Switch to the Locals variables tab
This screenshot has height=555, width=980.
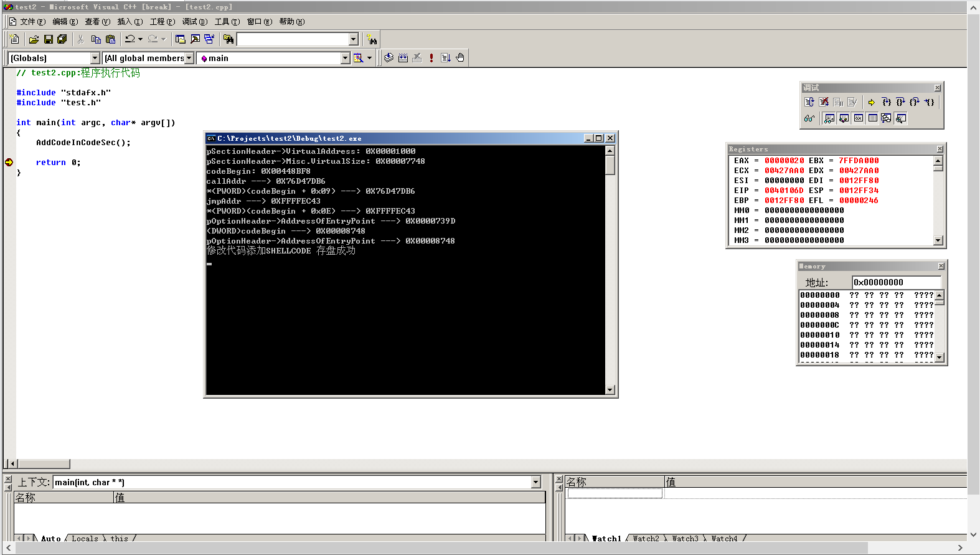tap(85, 538)
